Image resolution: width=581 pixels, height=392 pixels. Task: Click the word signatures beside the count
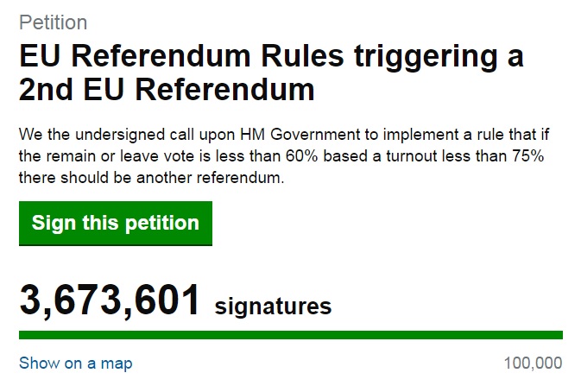point(273,307)
